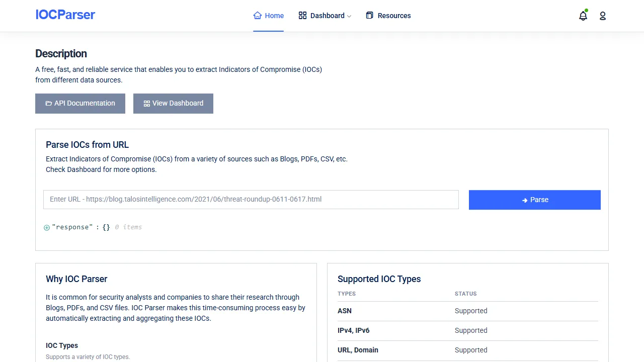Collapse the response braces in the JSON viewer
Image resolution: width=644 pixels, height=362 pixels.
[x=106, y=227]
